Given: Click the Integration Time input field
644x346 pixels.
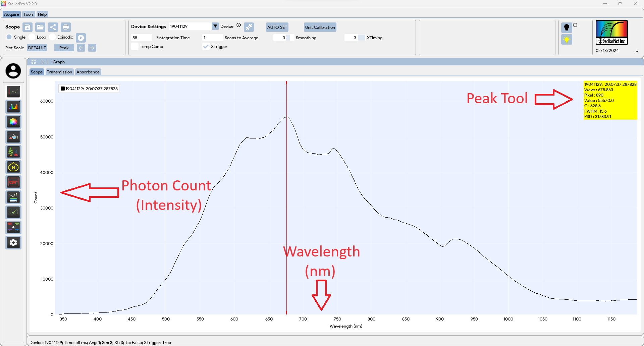Looking at the screenshot, I should click(142, 38).
